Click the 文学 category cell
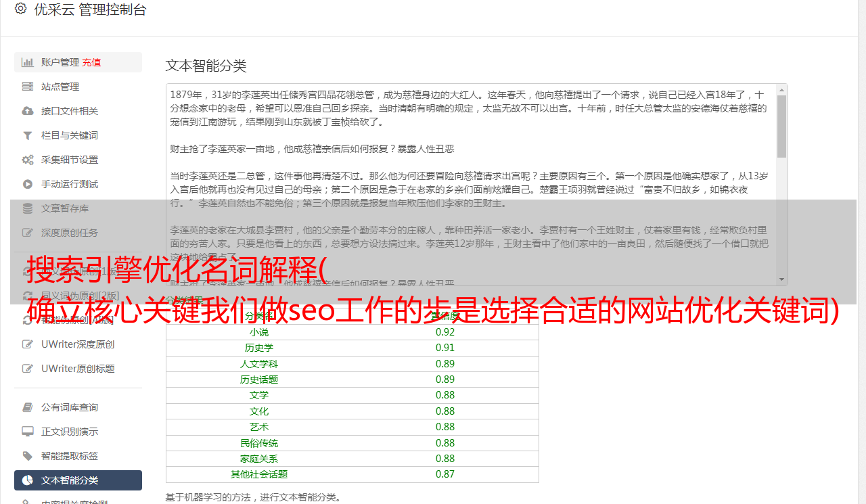Screen dimensions: 866x504 (259, 395)
